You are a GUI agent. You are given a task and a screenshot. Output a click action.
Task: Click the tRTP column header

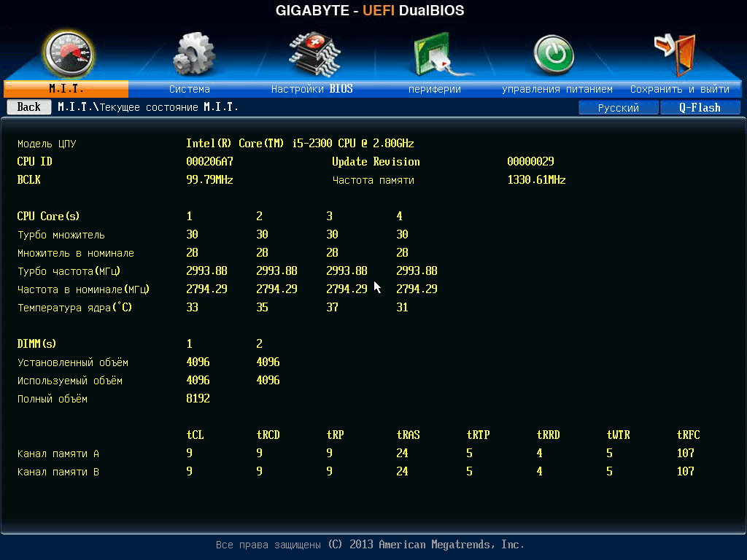point(478,435)
